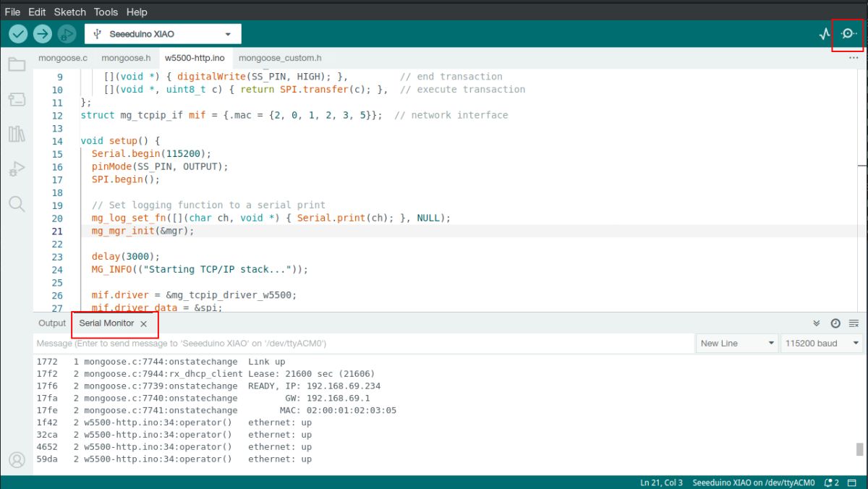Click the 'SPI.begin();' code line

coord(126,179)
